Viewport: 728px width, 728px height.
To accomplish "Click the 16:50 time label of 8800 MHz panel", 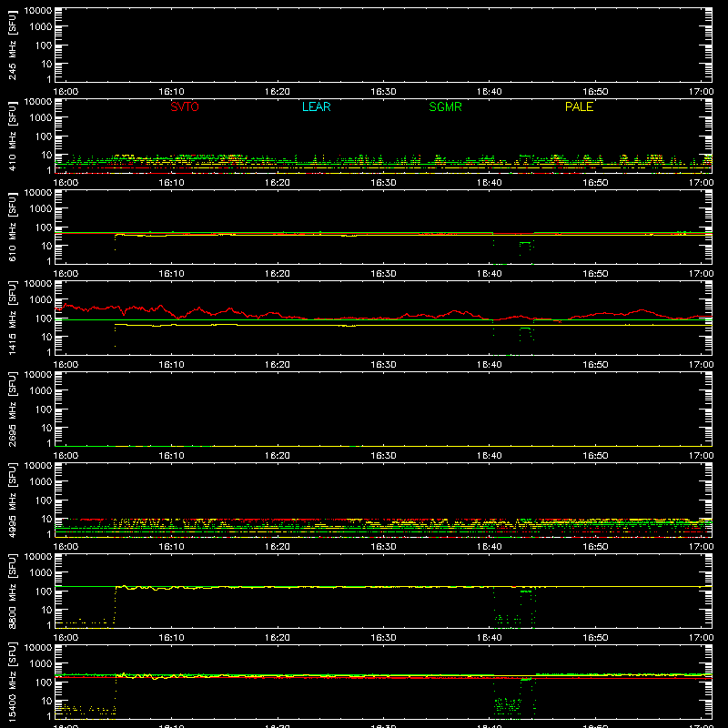I will pos(595,638).
